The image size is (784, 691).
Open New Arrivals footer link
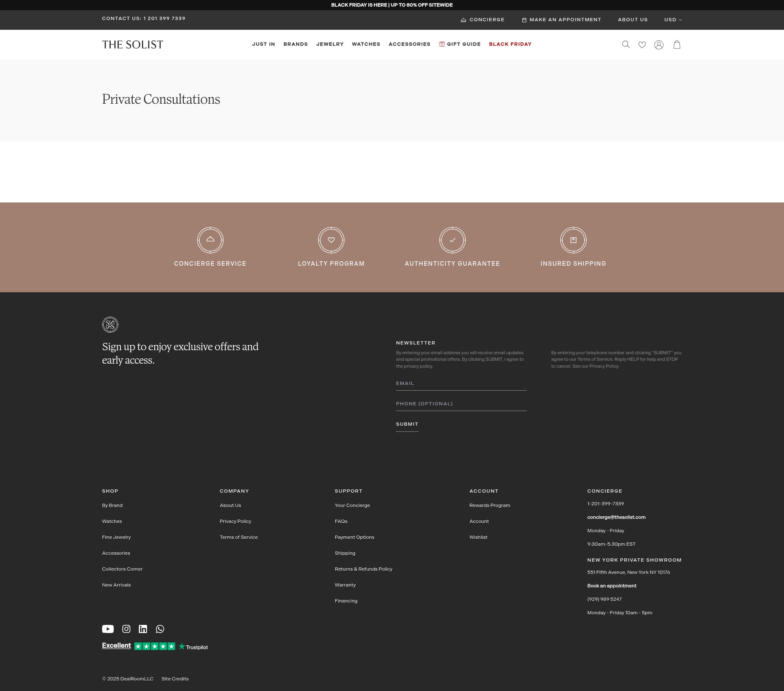(x=116, y=585)
